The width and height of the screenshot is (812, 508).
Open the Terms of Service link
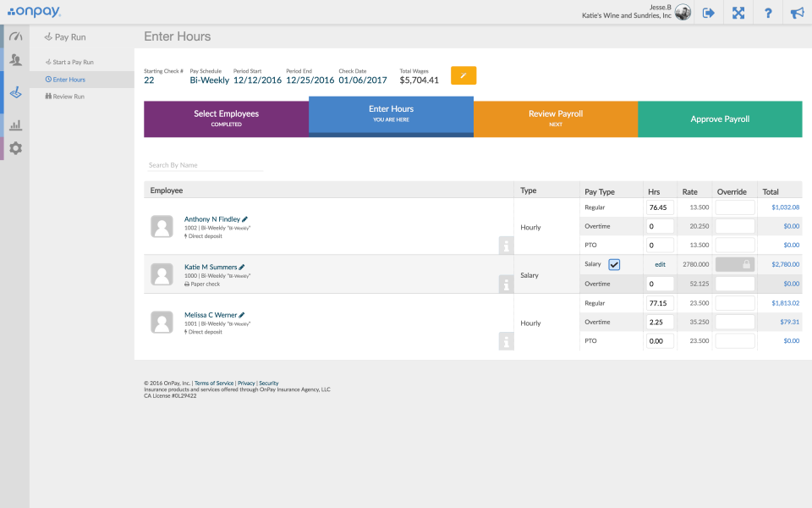click(214, 383)
